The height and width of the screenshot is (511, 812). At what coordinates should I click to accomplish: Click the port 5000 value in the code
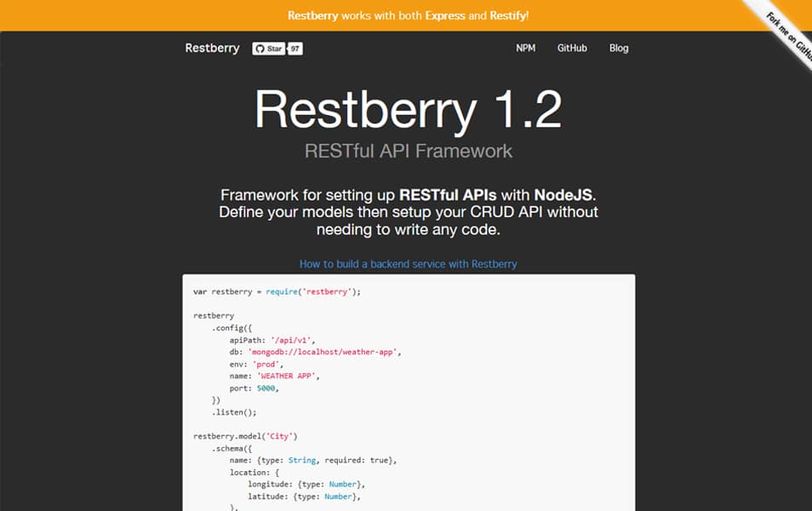[265, 388]
